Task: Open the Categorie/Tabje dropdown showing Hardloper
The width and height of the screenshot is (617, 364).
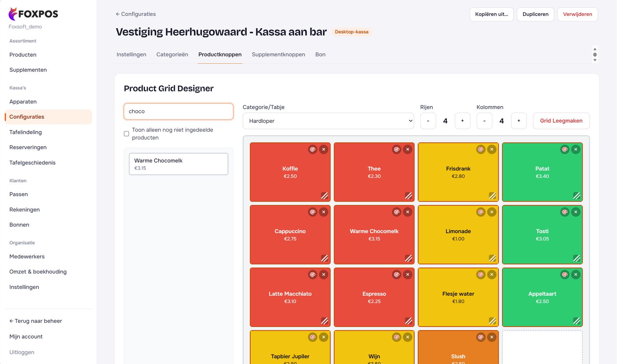Action: (x=328, y=121)
